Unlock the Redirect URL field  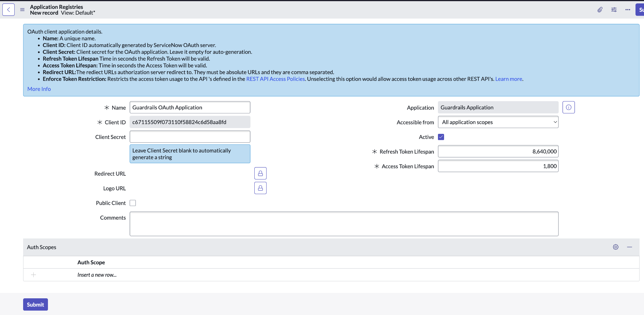pyautogui.click(x=260, y=173)
